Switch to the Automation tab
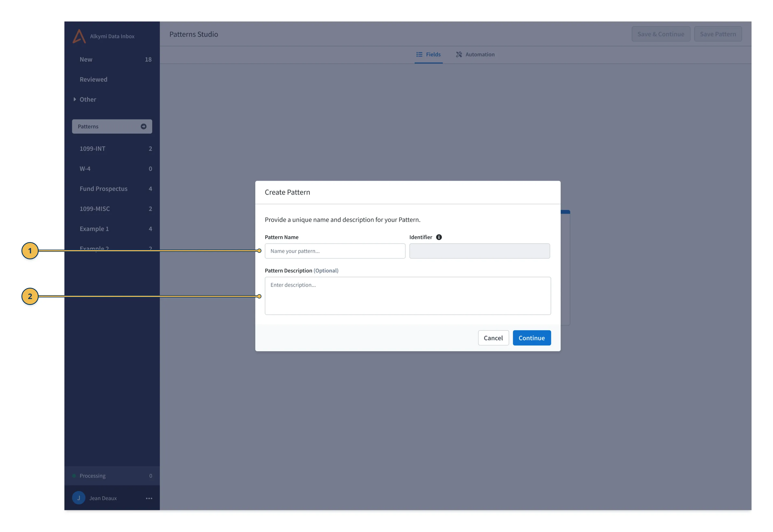This screenshot has width=773, height=532. pyautogui.click(x=475, y=54)
